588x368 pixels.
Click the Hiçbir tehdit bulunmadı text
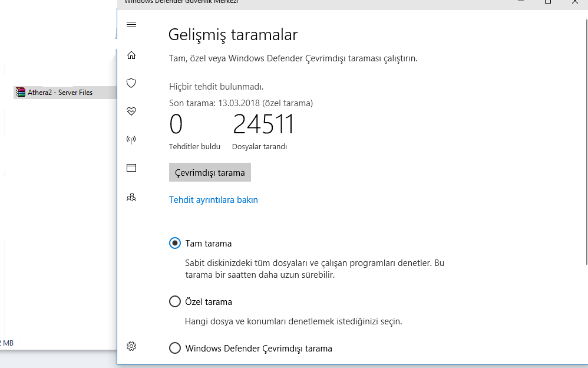click(216, 87)
